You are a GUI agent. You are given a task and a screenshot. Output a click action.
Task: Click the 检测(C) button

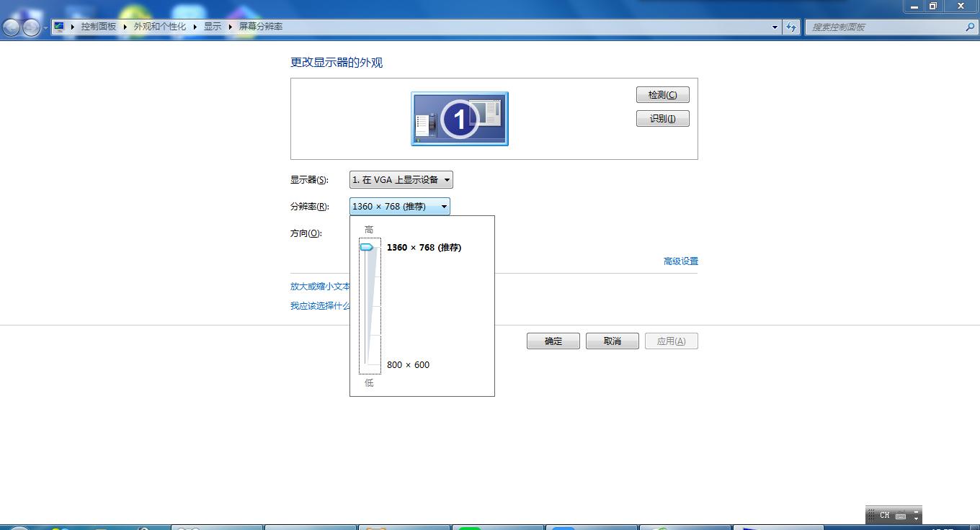click(663, 95)
